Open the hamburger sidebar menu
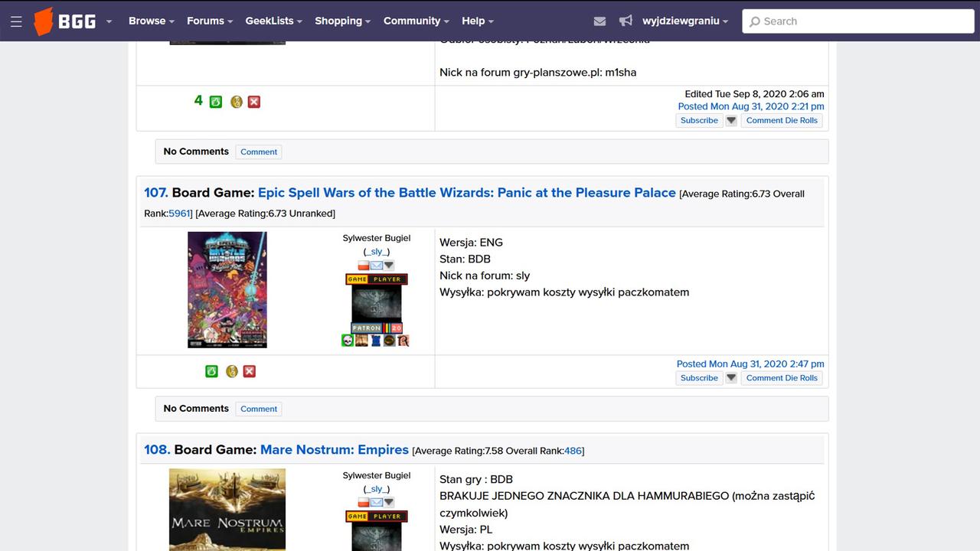 (16, 21)
